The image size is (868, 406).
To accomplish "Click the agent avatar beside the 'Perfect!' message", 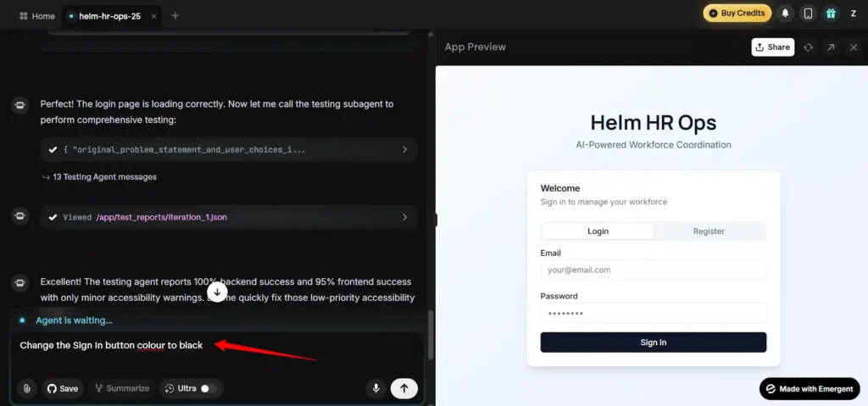I will click(20, 105).
